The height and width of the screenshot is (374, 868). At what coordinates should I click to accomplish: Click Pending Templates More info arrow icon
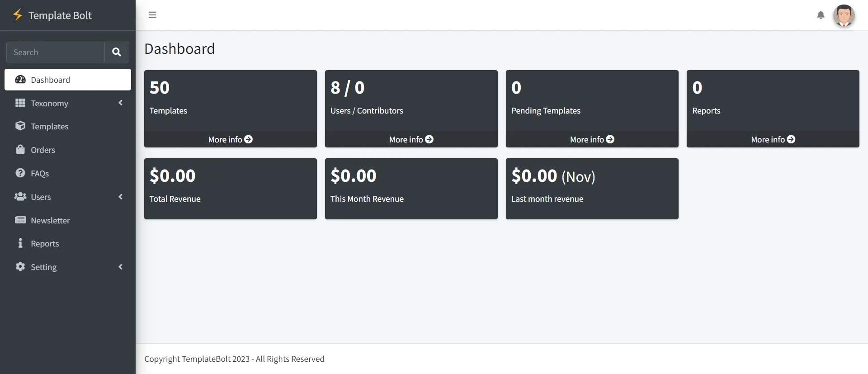pos(610,139)
